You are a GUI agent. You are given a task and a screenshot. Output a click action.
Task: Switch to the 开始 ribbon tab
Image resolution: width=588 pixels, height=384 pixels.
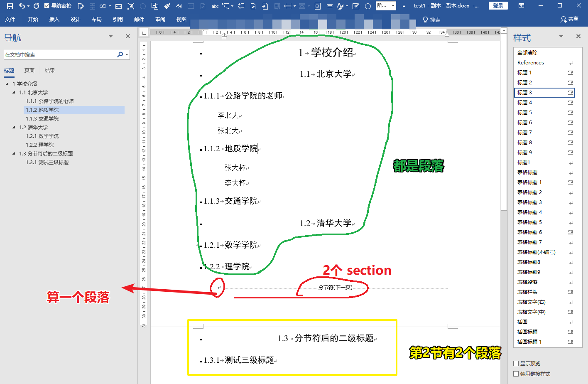[33, 20]
